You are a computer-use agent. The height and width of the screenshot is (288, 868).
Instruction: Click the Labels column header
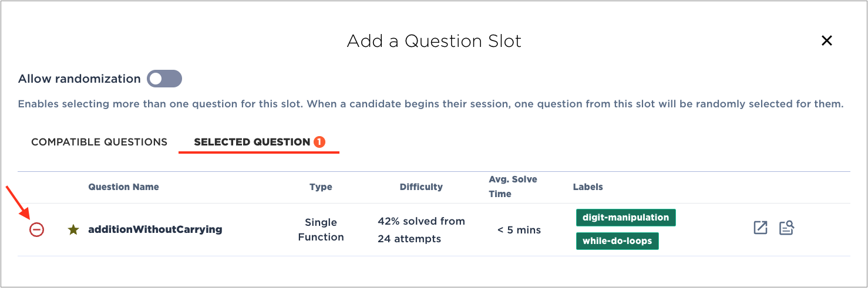(x=588, y=187)
